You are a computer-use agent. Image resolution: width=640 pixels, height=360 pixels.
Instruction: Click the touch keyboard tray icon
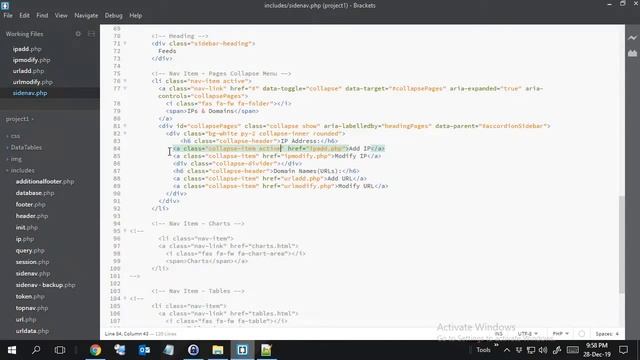tap(573, 350)
